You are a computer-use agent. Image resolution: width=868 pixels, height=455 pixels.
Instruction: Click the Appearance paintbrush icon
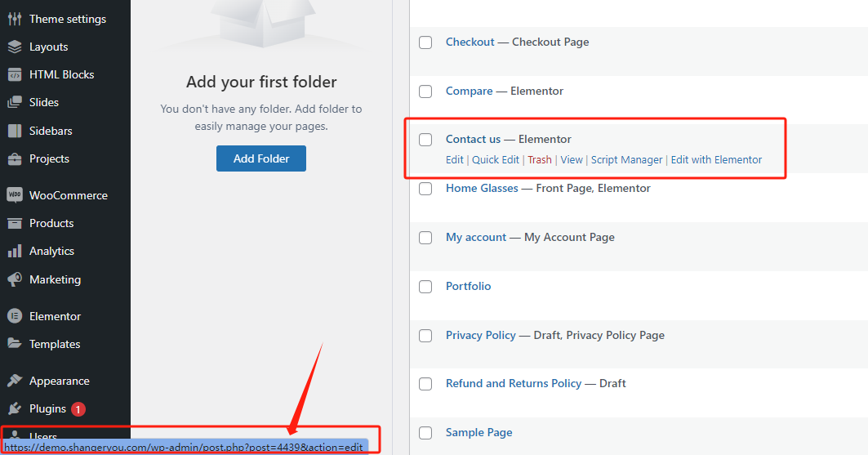click(15, 381)
